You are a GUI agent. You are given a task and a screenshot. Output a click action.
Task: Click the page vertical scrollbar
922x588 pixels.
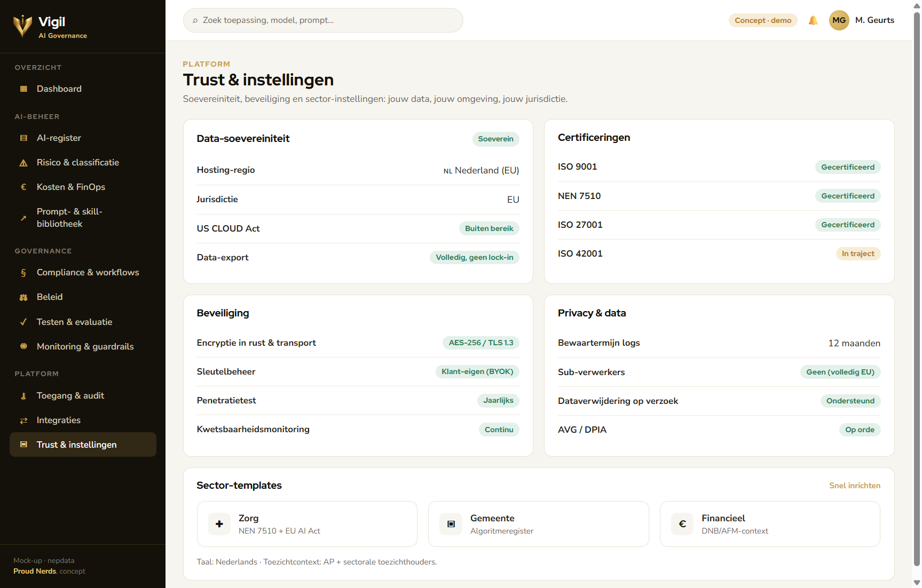[x=917, y=288]
